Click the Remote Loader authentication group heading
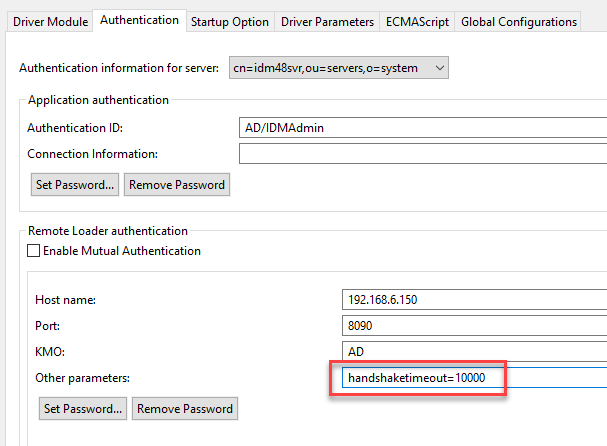The image size is (607, 446). point(108,231)
